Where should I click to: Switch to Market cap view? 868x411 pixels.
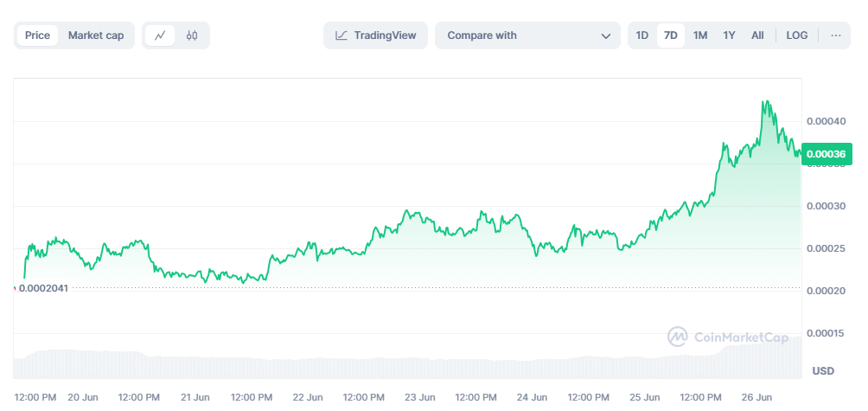click(96, 35)
